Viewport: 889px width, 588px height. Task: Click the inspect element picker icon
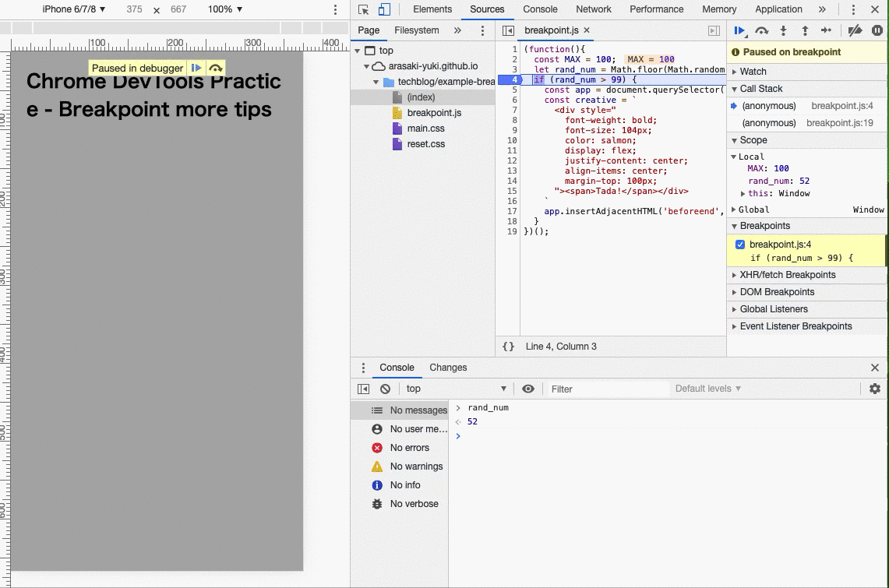[x=364, y=9]
